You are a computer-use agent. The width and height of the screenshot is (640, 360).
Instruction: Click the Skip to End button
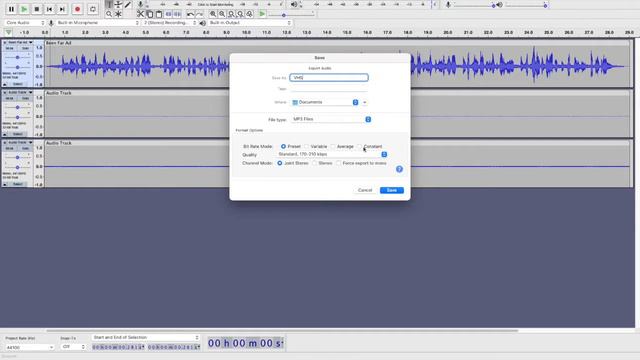point(62,9)
